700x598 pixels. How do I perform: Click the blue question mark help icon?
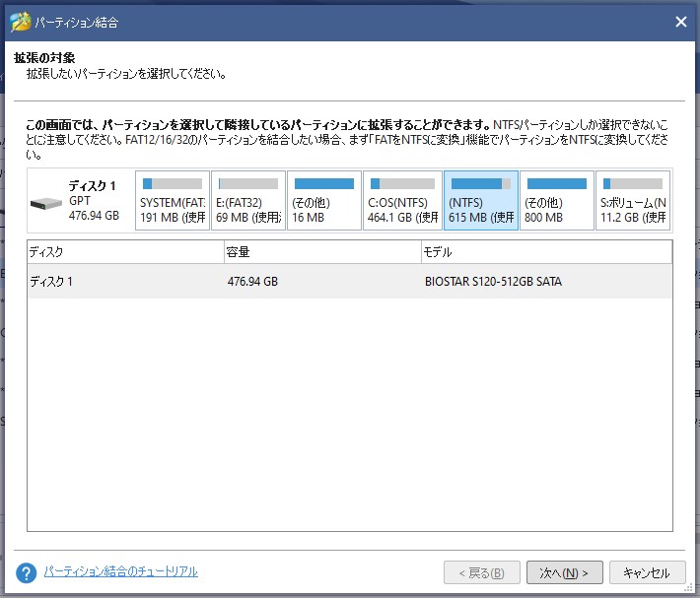coord(27,572)
